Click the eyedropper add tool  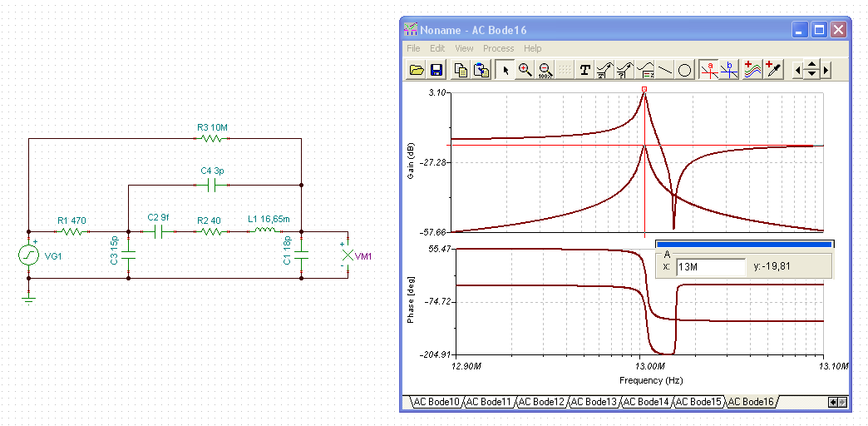[x=773, y=70]
